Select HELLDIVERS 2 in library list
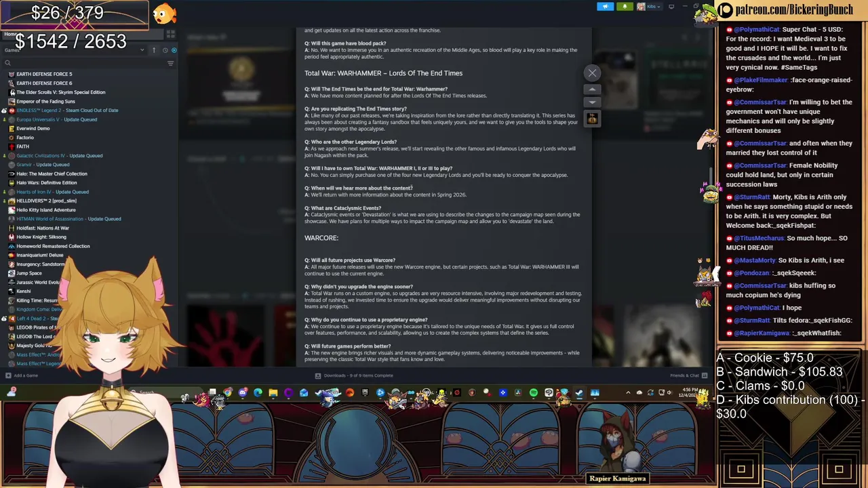Screen dimensions: 868x488 [x=46, y=201]
